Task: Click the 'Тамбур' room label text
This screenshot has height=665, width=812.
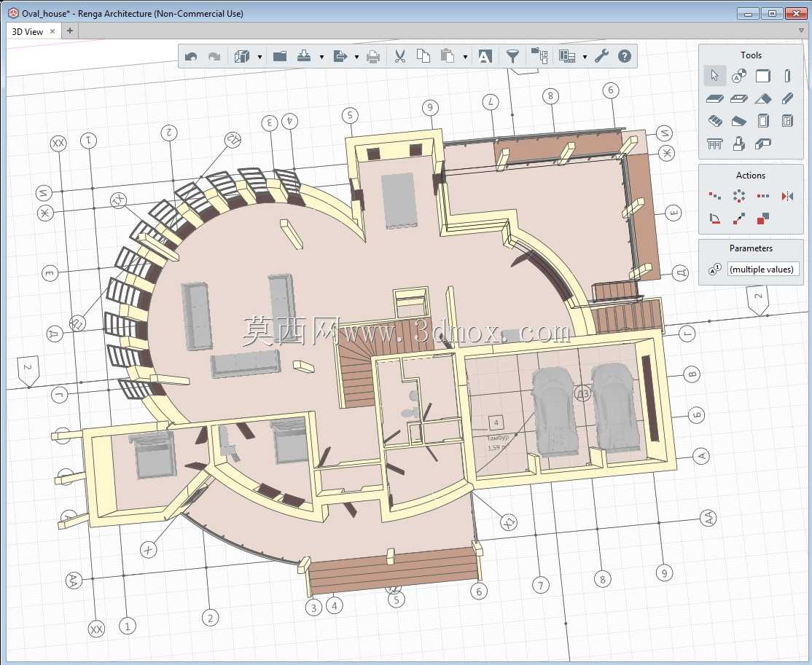Action: click(498, 438)
